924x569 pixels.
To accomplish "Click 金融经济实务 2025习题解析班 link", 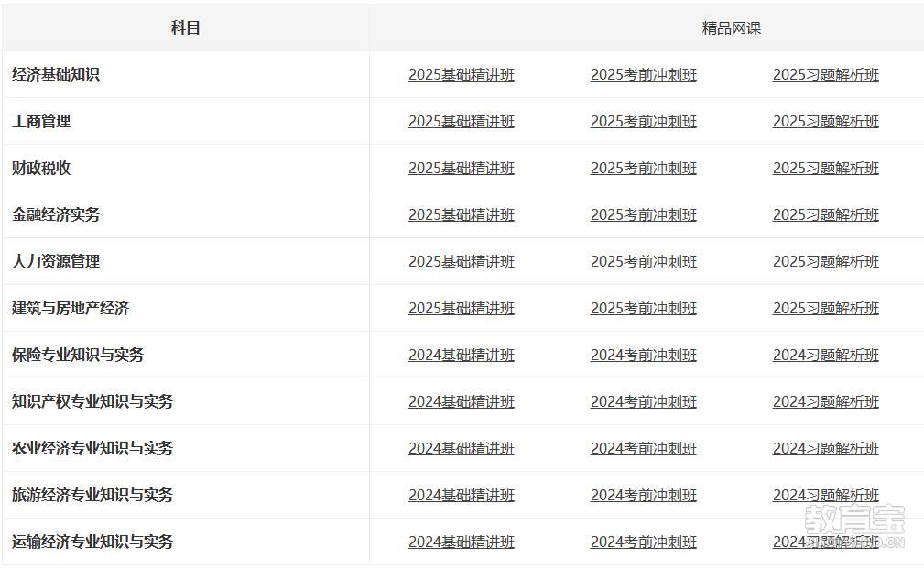I will [825, 215].
